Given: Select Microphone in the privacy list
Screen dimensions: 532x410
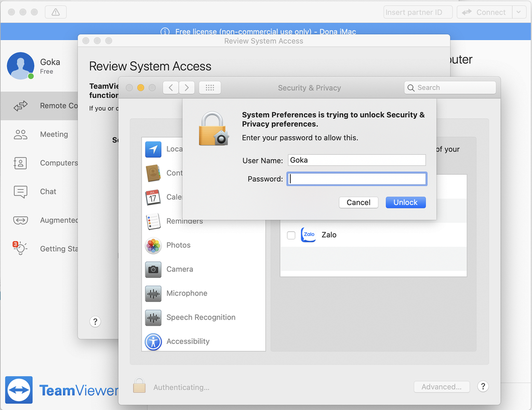Looking at the screenshot, I should point(187,293).
